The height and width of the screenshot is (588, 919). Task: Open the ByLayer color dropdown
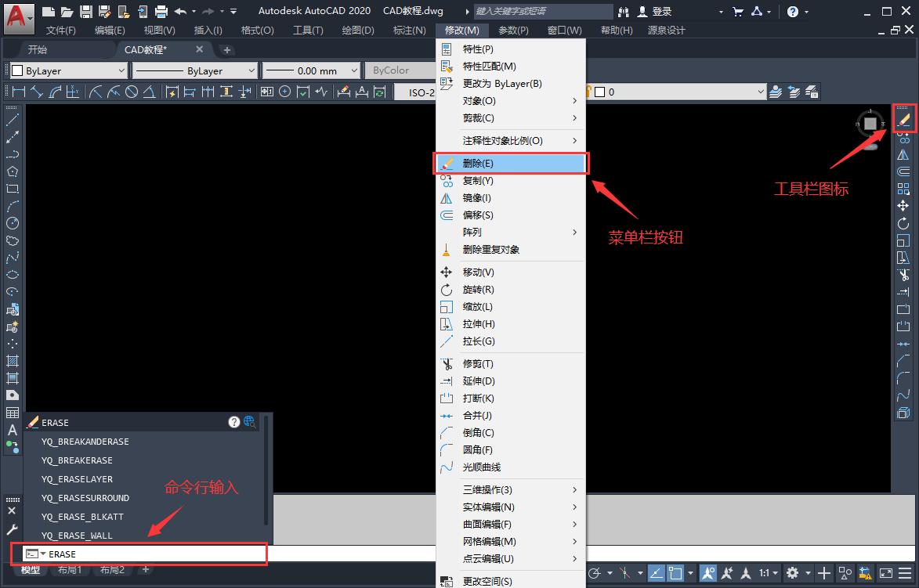point(67,70)
